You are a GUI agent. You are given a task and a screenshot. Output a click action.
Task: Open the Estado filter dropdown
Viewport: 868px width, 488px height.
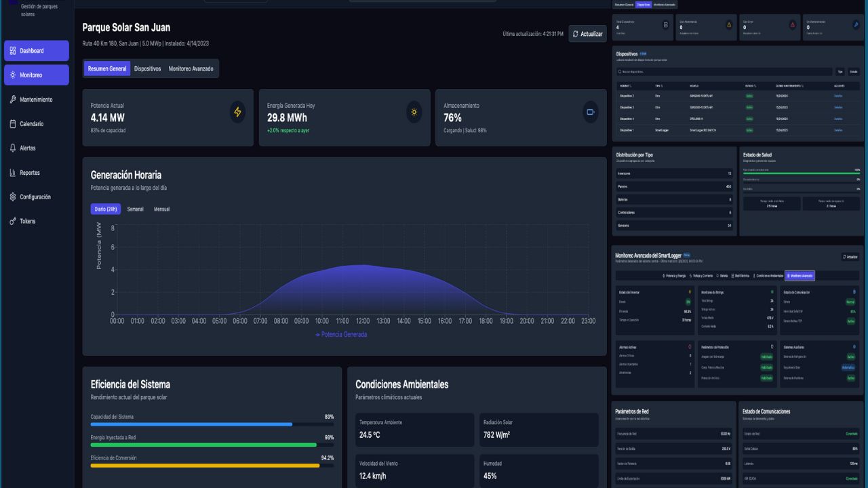pos(854,71)
